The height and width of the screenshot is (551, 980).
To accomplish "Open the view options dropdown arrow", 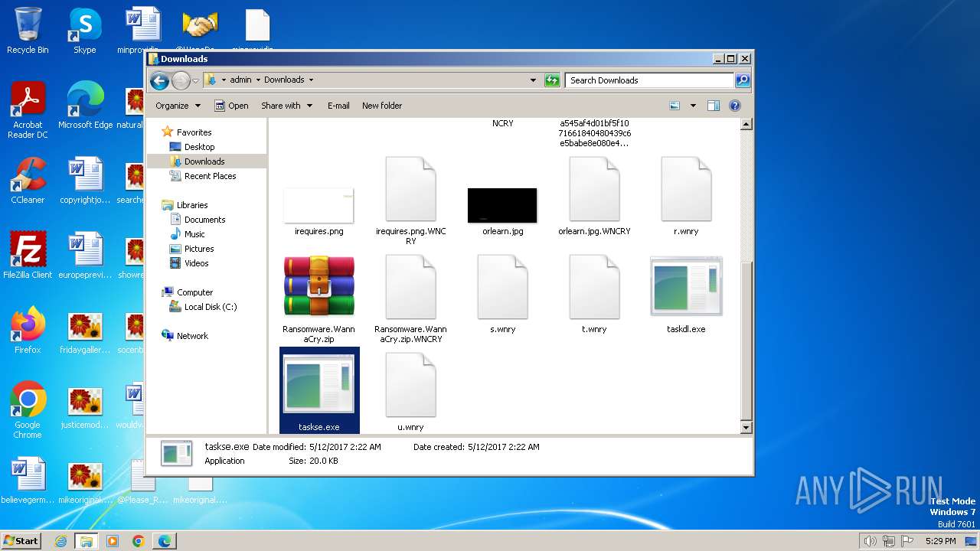I will coord(693,106).
